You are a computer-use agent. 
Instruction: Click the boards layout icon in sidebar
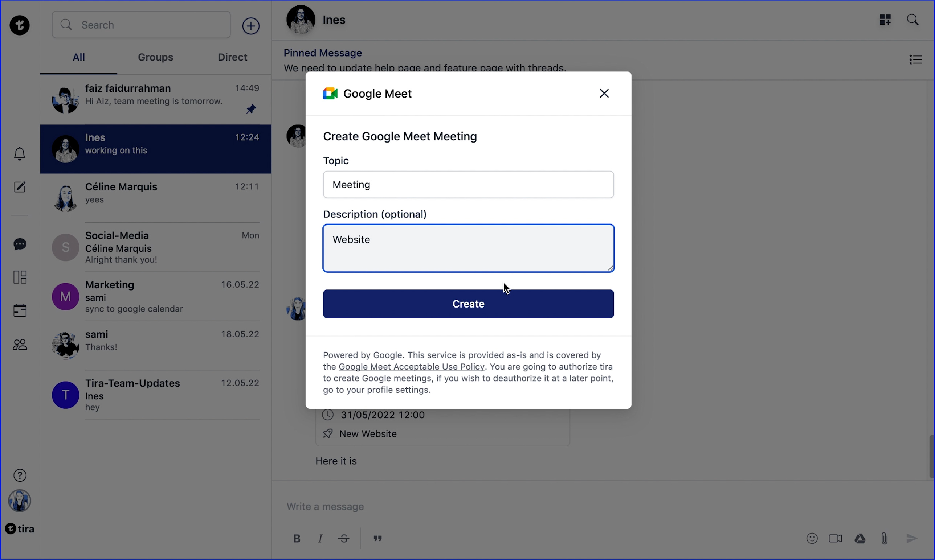(20, 277)
